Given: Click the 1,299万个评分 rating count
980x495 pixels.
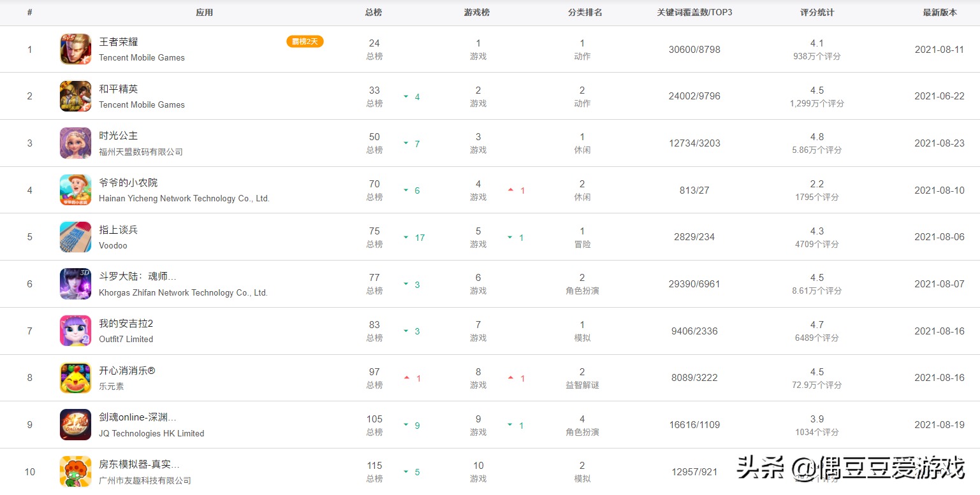Looking at the screenshot, I should coord(817,104).
